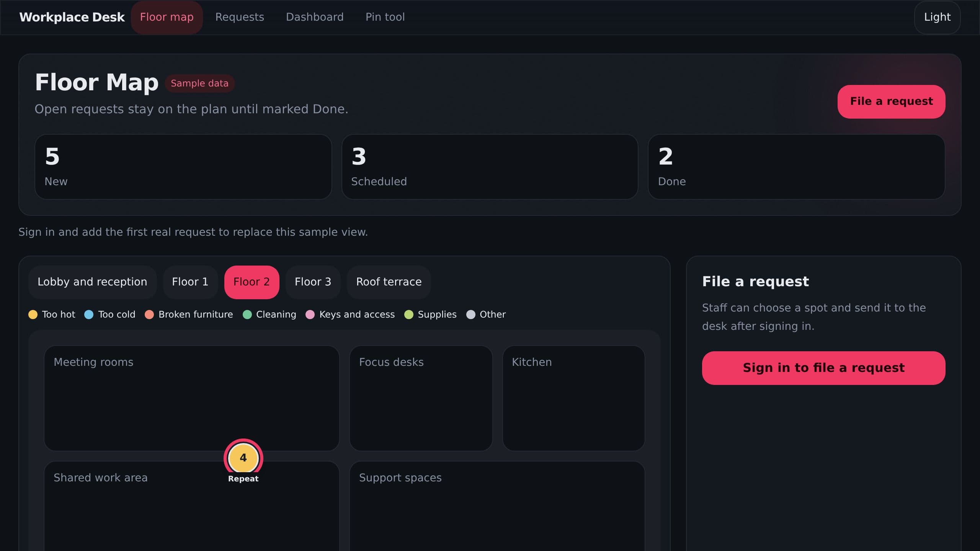Viewport: 980px width, 551px height.
Task: Select the Meeting rooms zone
Action: coord(191,398)
